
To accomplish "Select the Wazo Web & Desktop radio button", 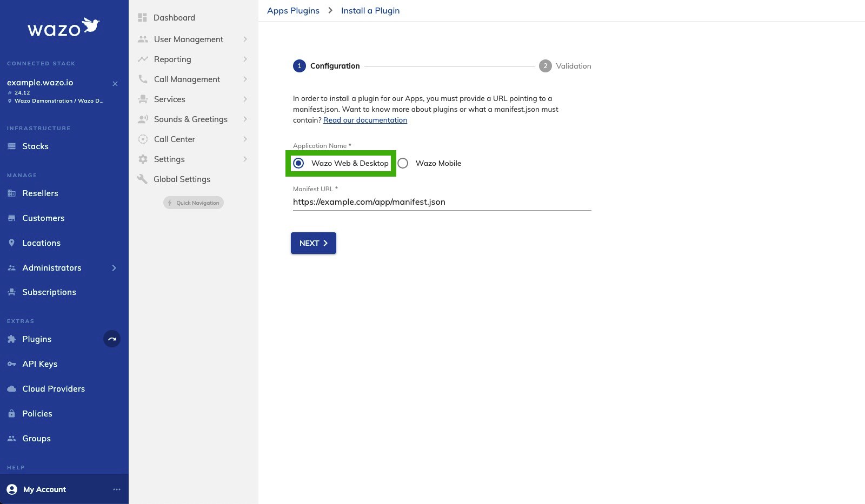I will tap(298, 163).
